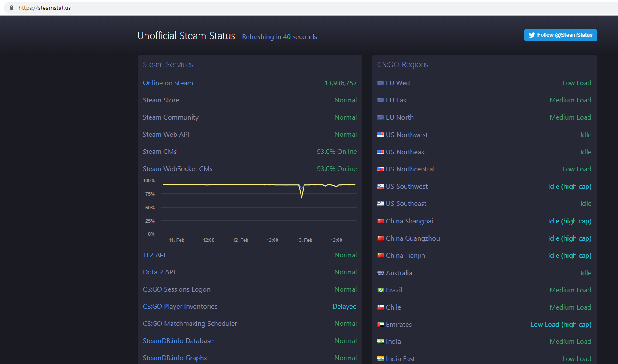
Task: Click the 13,936,757 online count
Action: point(341,83)
